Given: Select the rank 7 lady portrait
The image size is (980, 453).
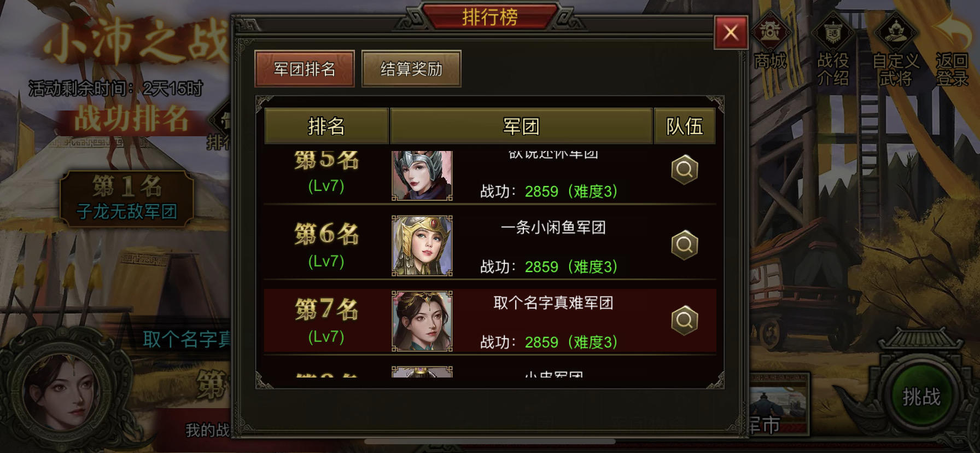Looking at the screenshot, I should click(422, 321).
